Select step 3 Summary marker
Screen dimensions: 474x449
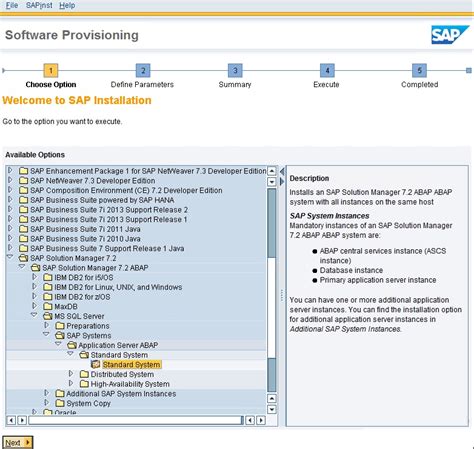235,70
